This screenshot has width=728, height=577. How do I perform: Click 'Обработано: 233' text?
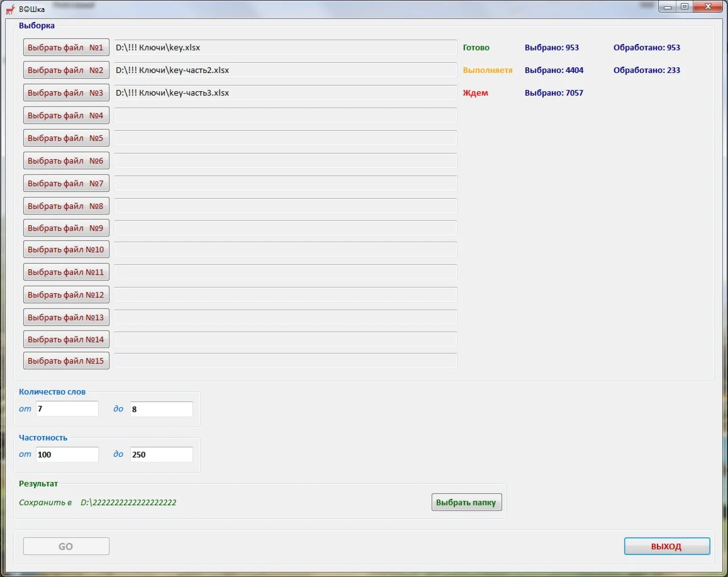tap(646, 70)
